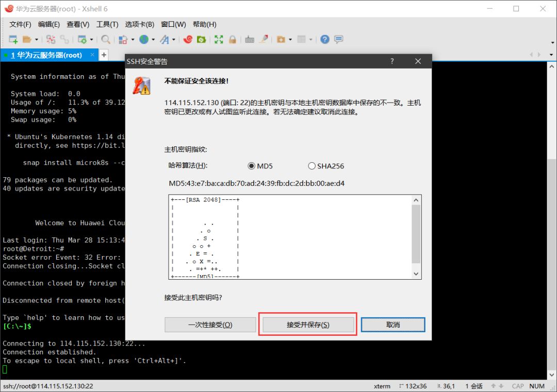Click the New Session toolbar icon
557x392 pixels.
(x=13, y=39)
